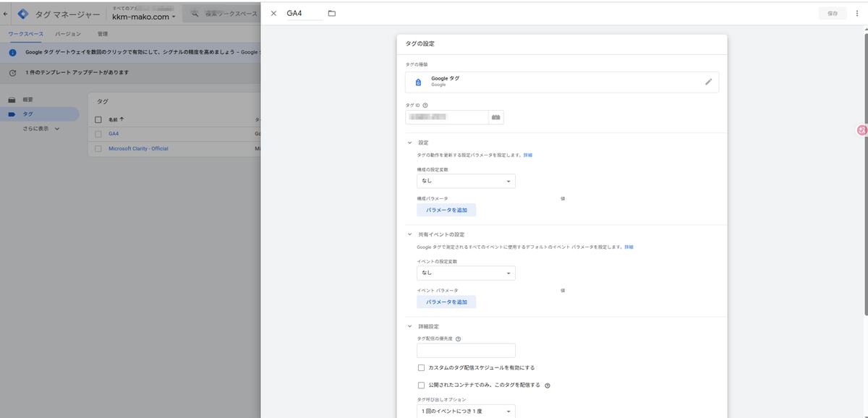Click the Google タグ type icon
The image size is (868, 418).
click(x=418, y=82)
